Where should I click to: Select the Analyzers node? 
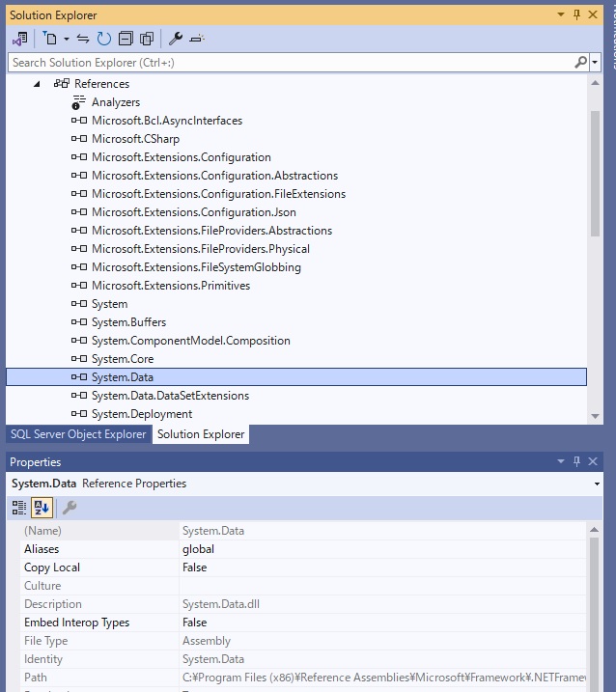point(116,102)
